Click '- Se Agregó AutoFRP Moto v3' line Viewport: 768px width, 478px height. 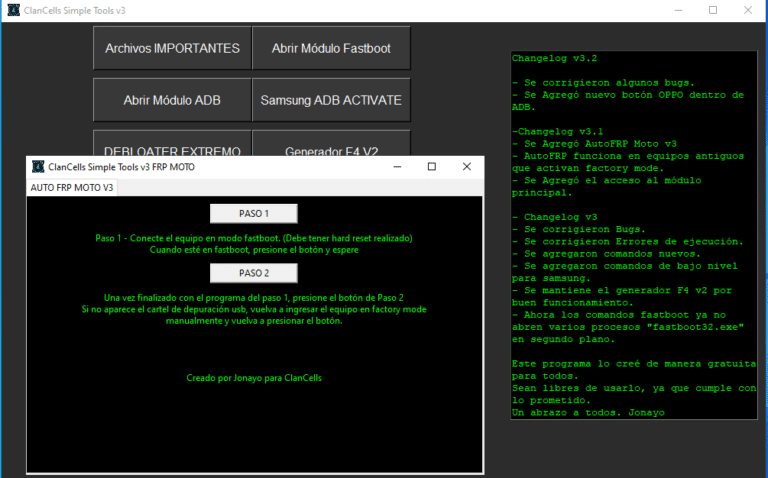coord(594,143)
